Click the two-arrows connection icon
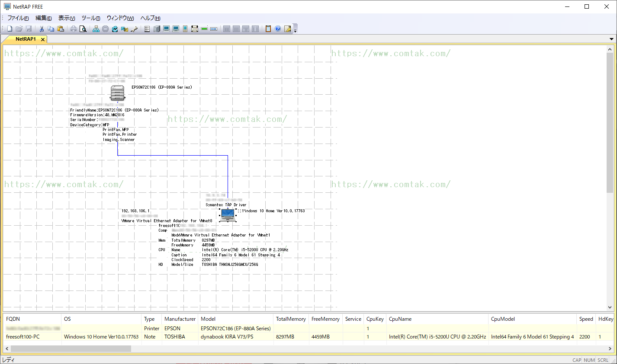 tap(125, 29)
